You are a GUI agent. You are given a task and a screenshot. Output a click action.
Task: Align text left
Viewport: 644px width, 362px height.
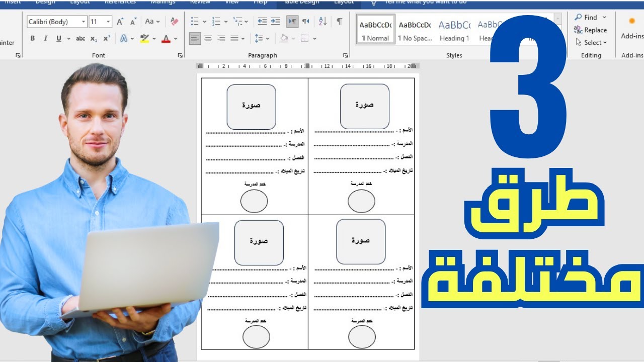coord(195,38)
